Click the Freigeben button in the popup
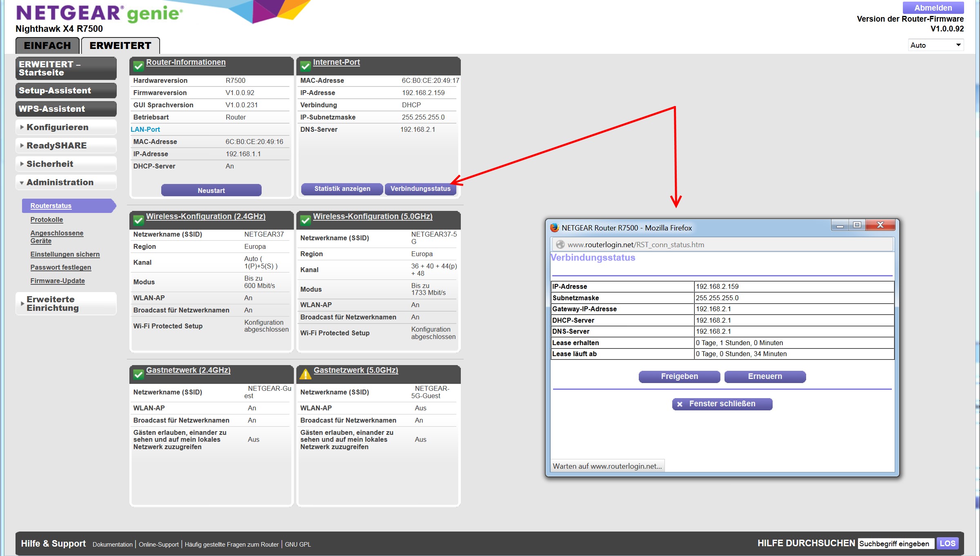This screenshot has width=980, height=556. (679, 377)
